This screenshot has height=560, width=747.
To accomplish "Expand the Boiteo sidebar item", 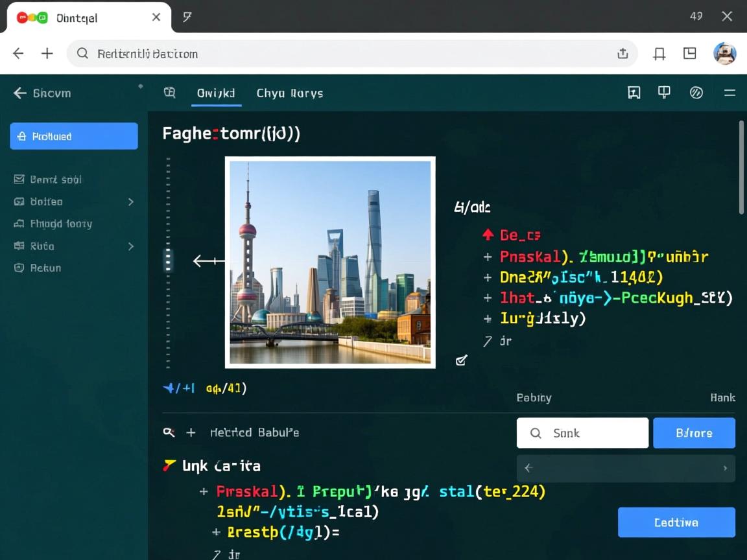I will pos(130,202).
